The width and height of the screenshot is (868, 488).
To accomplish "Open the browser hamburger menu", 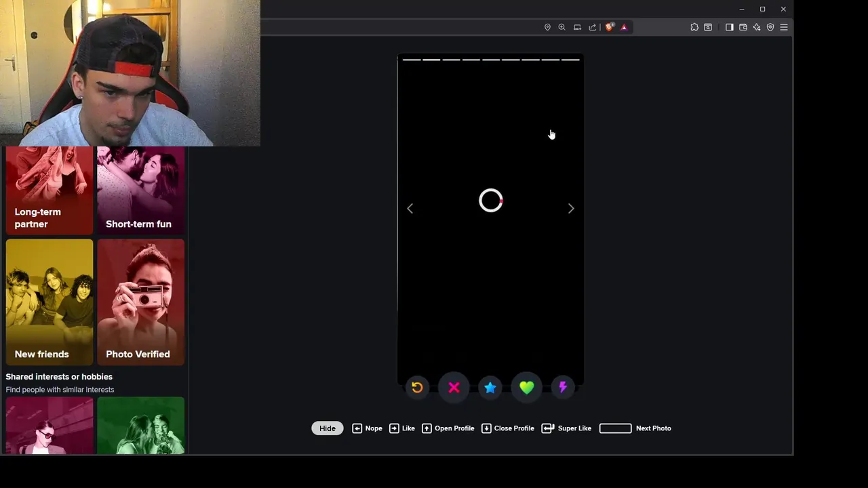I will (784, 27).
